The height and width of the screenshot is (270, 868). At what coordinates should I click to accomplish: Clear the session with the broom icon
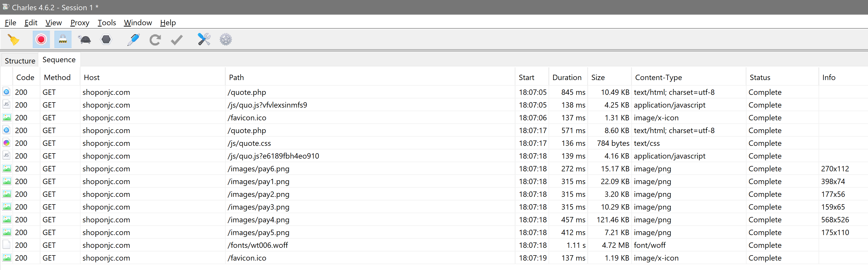13,40
